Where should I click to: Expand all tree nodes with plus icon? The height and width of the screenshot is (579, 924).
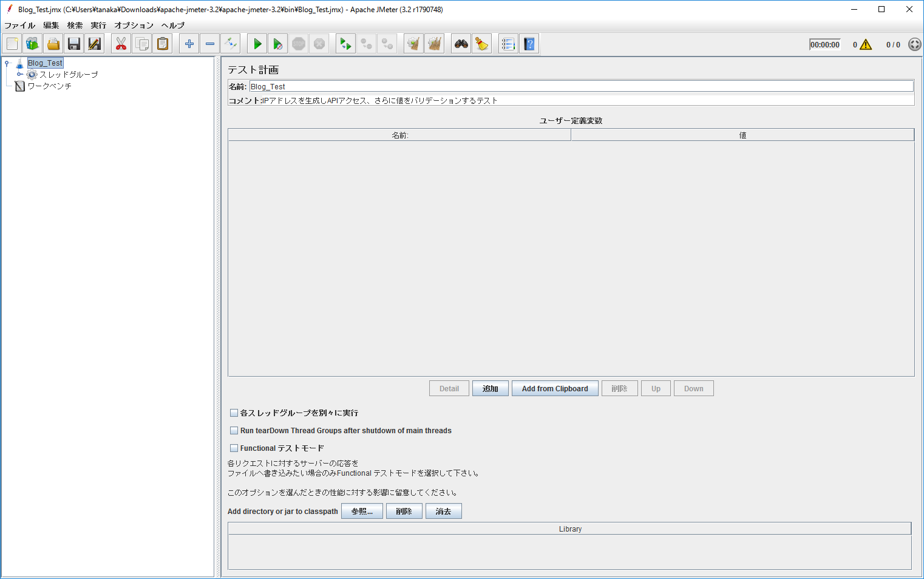pyautogui.click(x=189, y=44)
